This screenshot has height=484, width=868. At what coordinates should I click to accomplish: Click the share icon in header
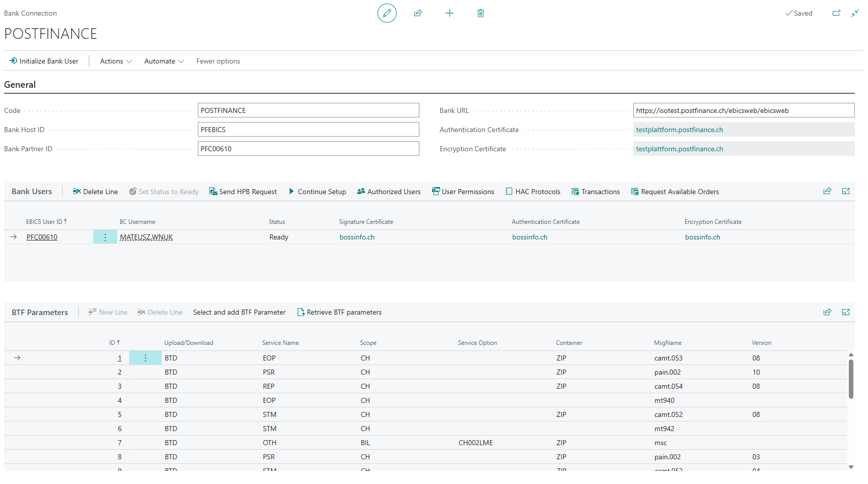point(418,13)
